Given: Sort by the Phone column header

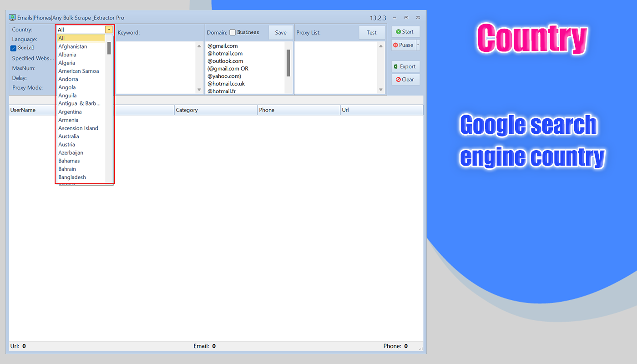Looking at the screenshot, I should [x=299, y=110].
